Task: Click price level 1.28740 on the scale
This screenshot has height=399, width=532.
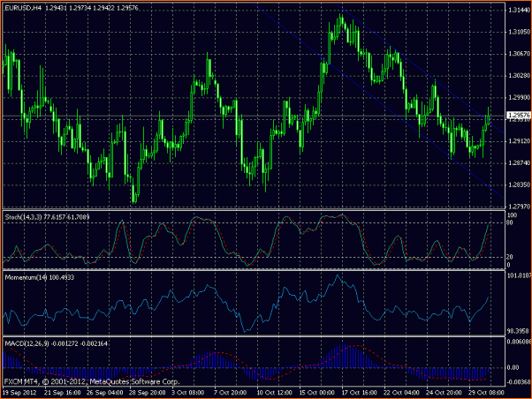Action: click(519, 163)
